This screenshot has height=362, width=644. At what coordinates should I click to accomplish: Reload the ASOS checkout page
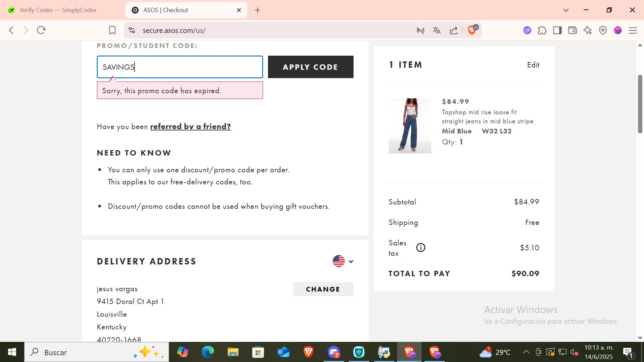click(41, 30)
